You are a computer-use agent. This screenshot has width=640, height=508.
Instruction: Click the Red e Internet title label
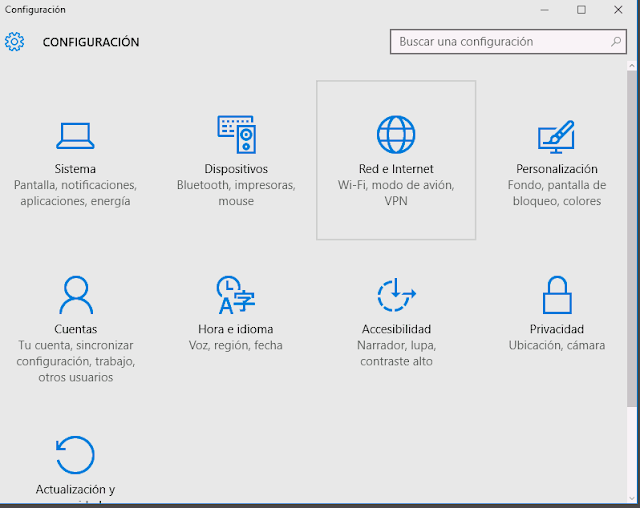pos(396,169)
